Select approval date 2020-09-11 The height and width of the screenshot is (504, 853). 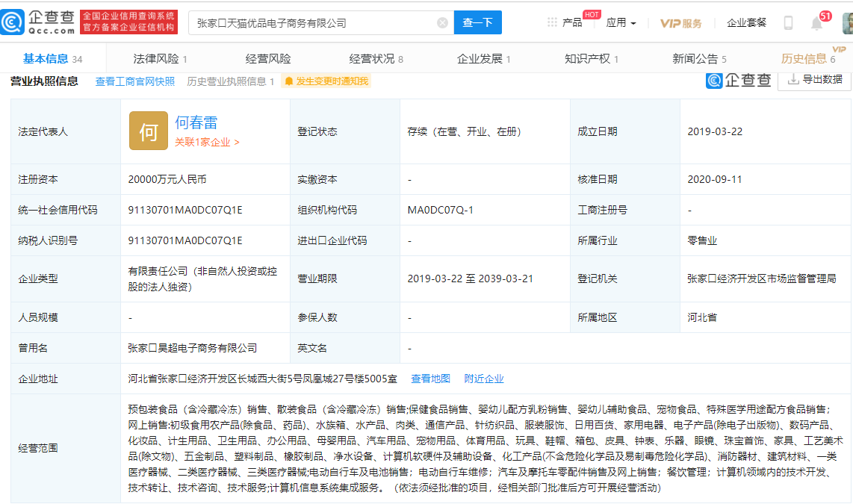tap(715, 179)
